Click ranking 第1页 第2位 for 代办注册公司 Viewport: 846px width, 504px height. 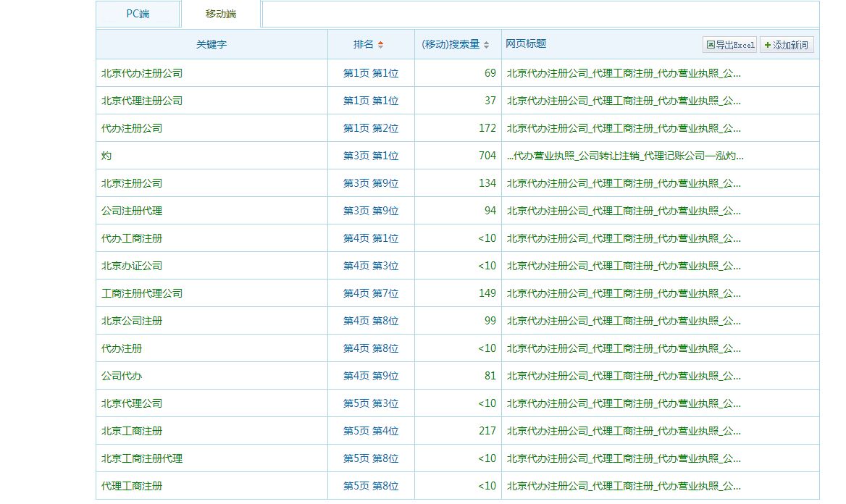[370, 128]
